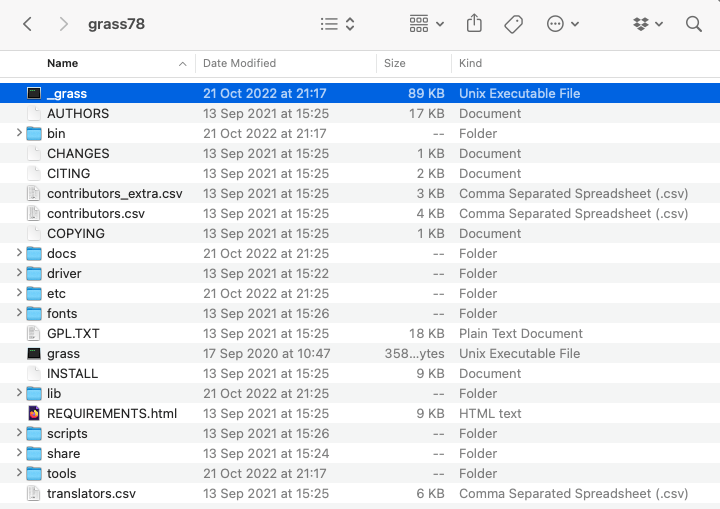
Task: Click the COPYING document icon
Action: 34,233
